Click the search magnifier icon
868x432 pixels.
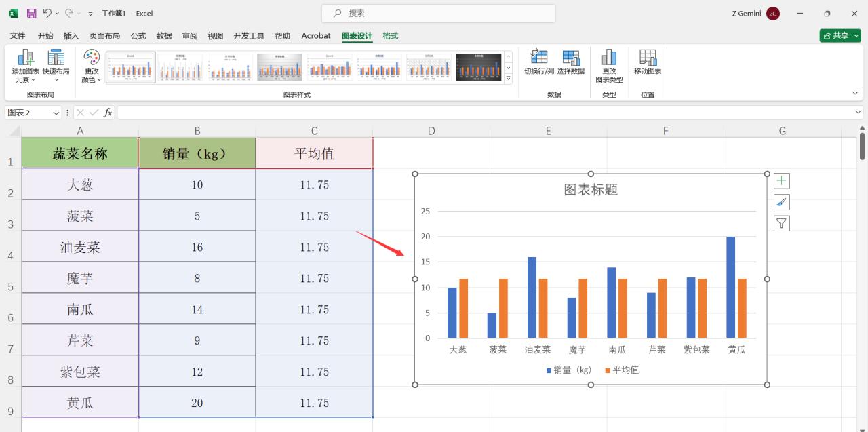[337, 14]
